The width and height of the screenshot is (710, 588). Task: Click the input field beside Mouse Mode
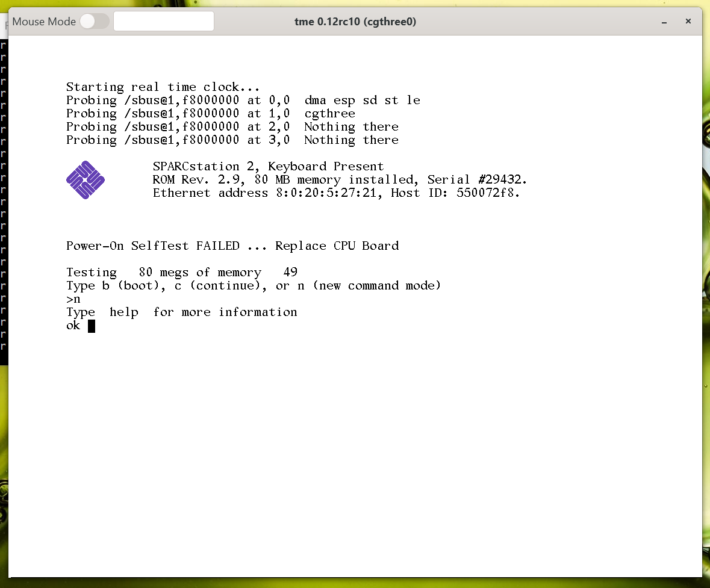(164, 21)
